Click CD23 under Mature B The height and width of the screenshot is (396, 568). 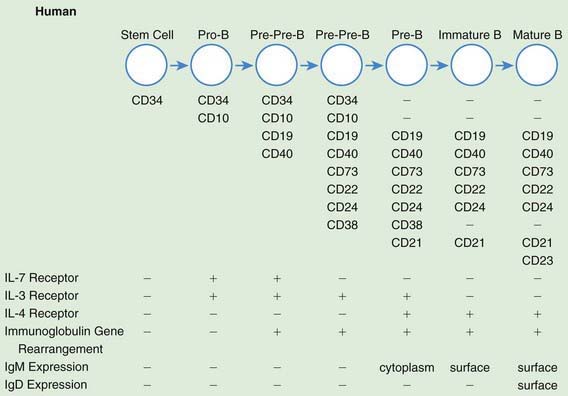[538, 260]
